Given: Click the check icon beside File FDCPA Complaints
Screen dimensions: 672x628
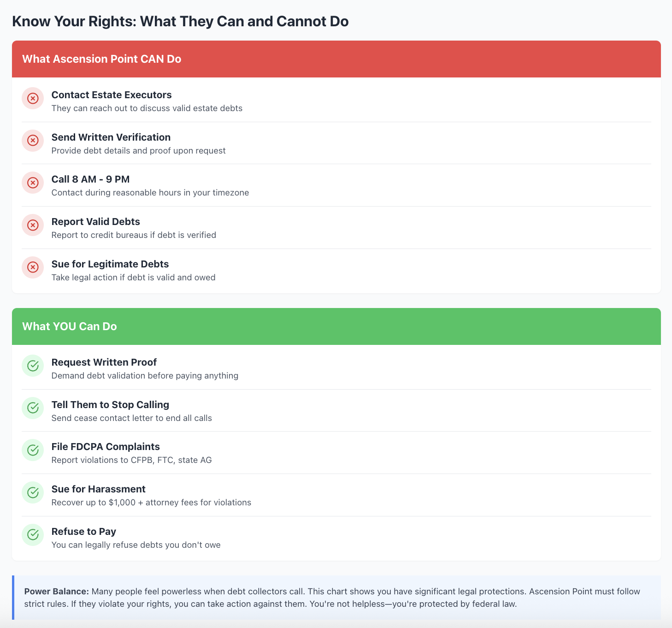Looking at the screenshot, I should coord(33,450).
